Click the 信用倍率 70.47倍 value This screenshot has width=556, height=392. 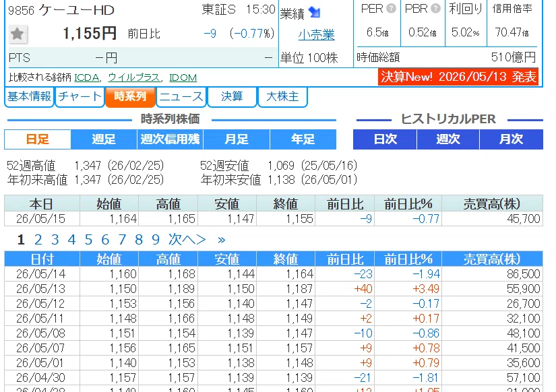coord(512,32)
